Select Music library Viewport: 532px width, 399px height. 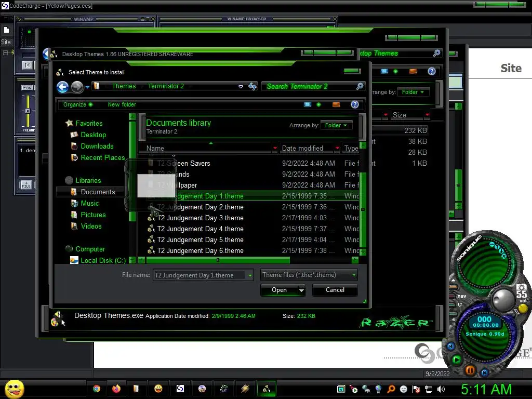pyautogui.click(x=89, y=203)
